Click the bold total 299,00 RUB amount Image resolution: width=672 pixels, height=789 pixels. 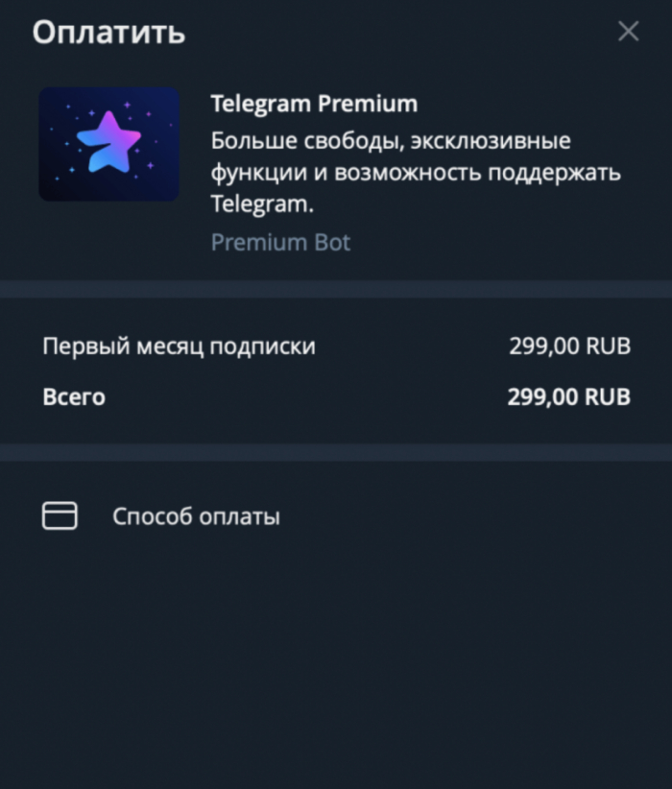pyautogui.click(x=568, y=396)
